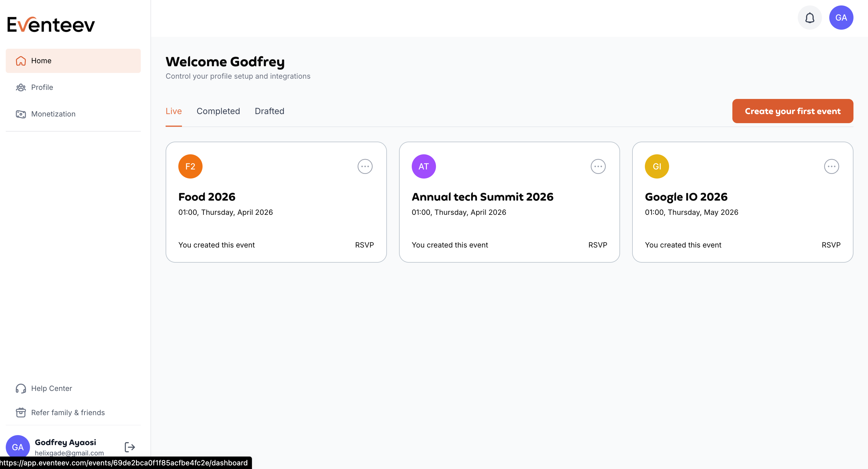Click the AT purple event badge
Viewport: 868px width, 469px height.
tap(423, 166)
